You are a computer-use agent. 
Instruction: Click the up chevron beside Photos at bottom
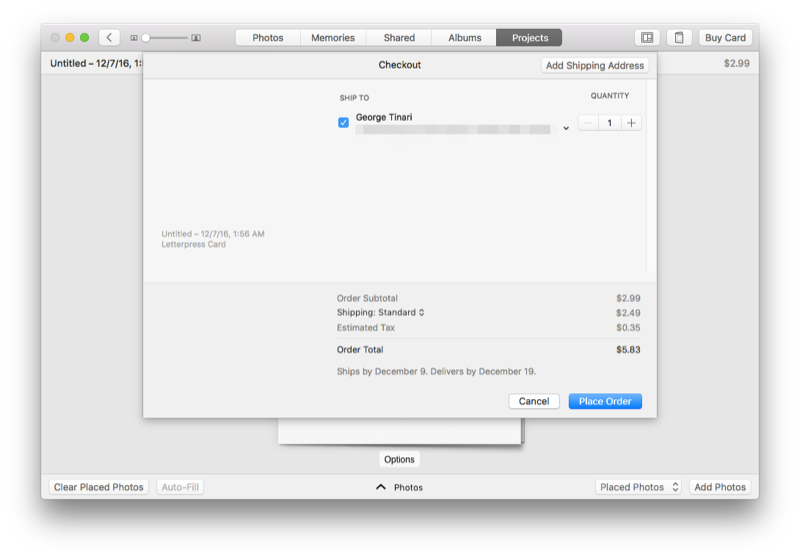point(380,487)
